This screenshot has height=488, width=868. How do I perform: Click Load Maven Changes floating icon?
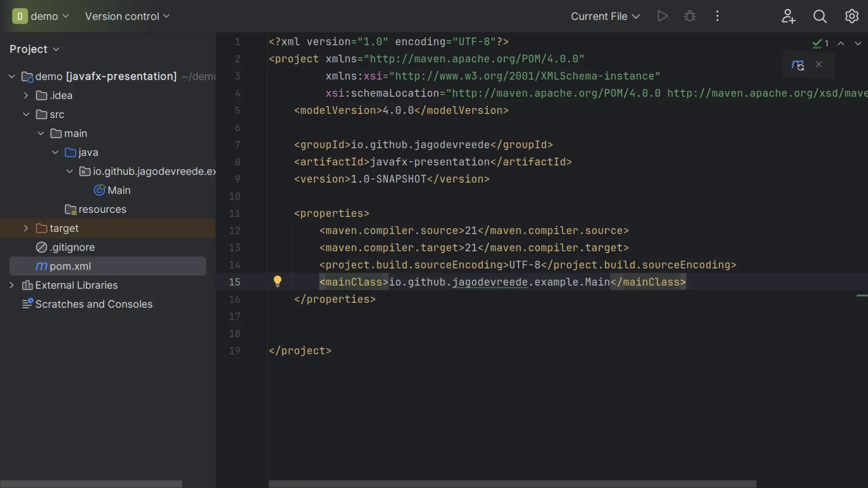click(797, 65)
